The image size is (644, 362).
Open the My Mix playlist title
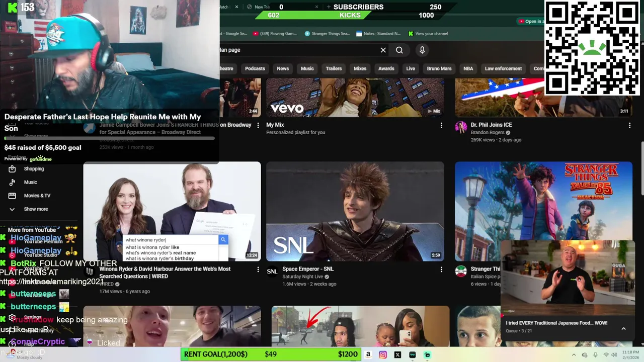(x=275, y=125)
